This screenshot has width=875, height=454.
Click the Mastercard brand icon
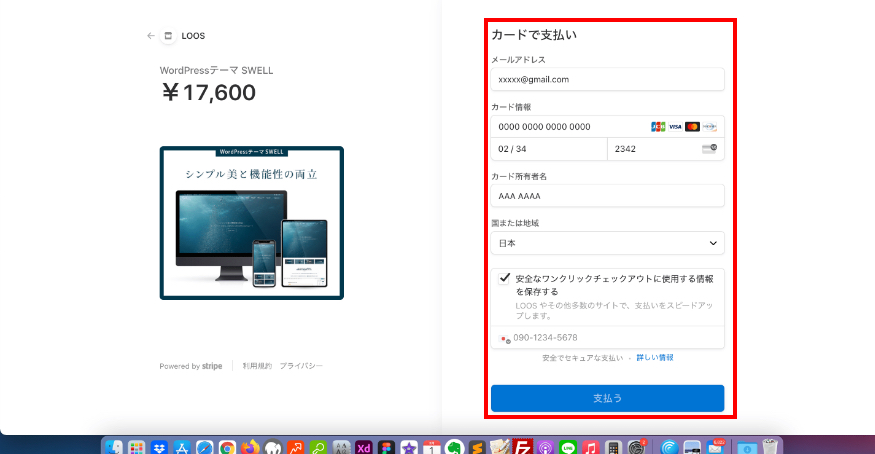pyautogui.click(x=693, y=127)
